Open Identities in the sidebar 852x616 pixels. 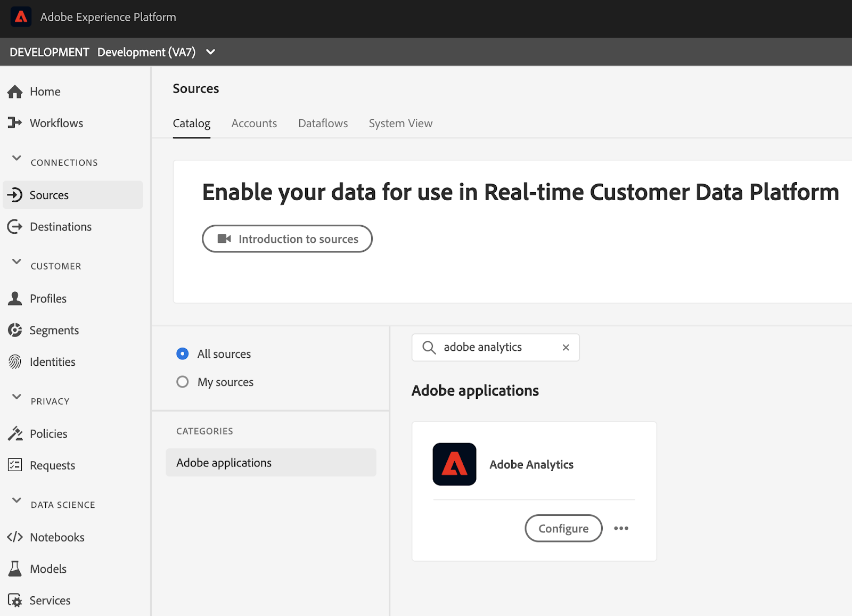[x=73, y=362]
